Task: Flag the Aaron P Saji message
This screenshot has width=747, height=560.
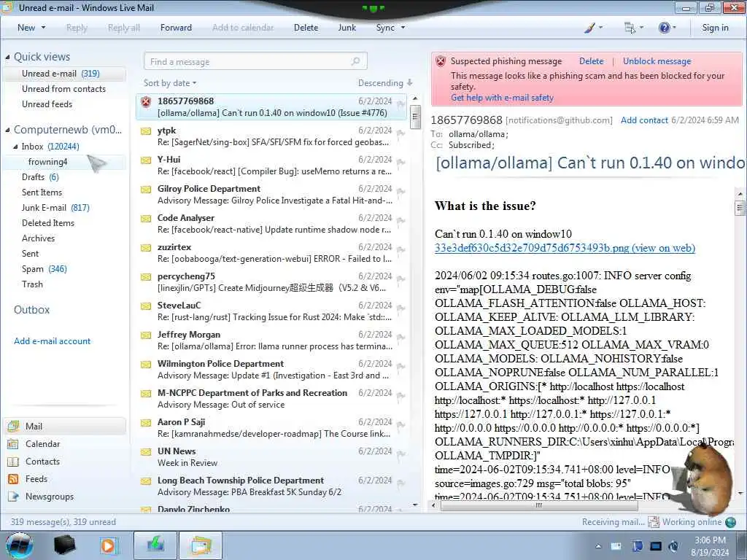Action: tap(400, 425)
